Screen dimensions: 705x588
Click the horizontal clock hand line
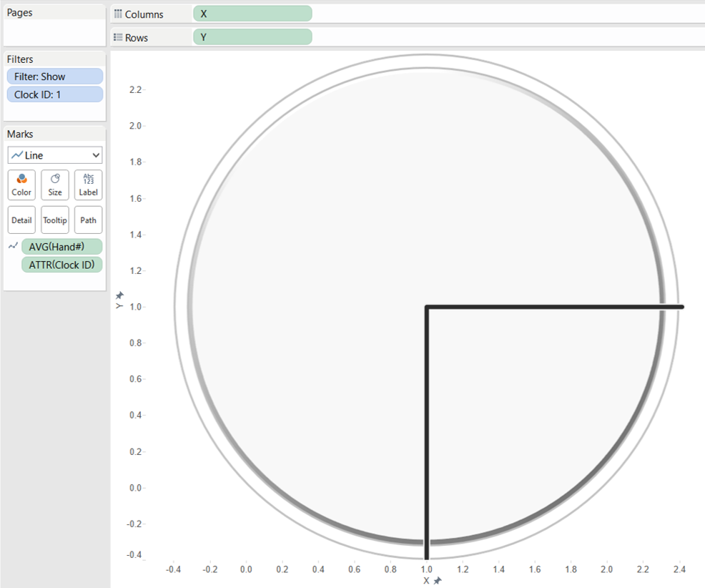(x=555, y=307)
